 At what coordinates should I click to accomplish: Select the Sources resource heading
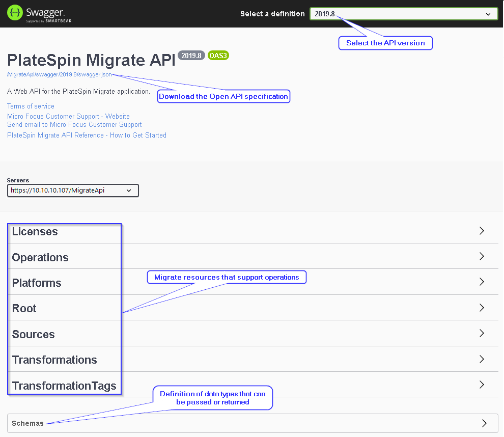[33, 335]
